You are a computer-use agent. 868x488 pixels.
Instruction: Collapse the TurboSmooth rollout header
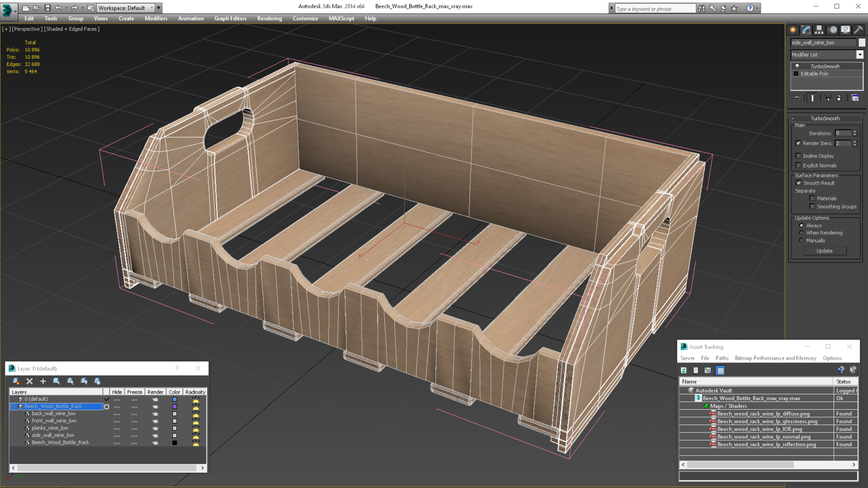825,118
